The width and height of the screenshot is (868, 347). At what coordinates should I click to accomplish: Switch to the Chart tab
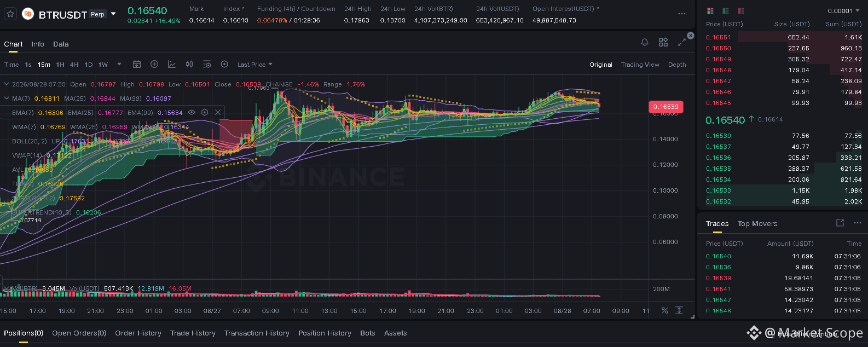click(13, 44)
